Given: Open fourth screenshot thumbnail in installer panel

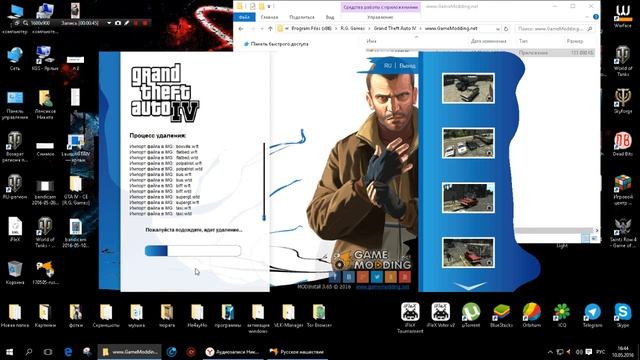Looking at the screenshot, I should 468,253.
